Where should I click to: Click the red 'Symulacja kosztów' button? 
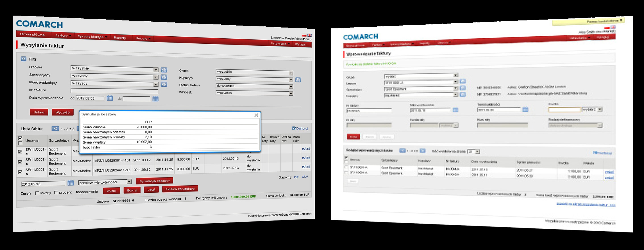click(155, 181)
